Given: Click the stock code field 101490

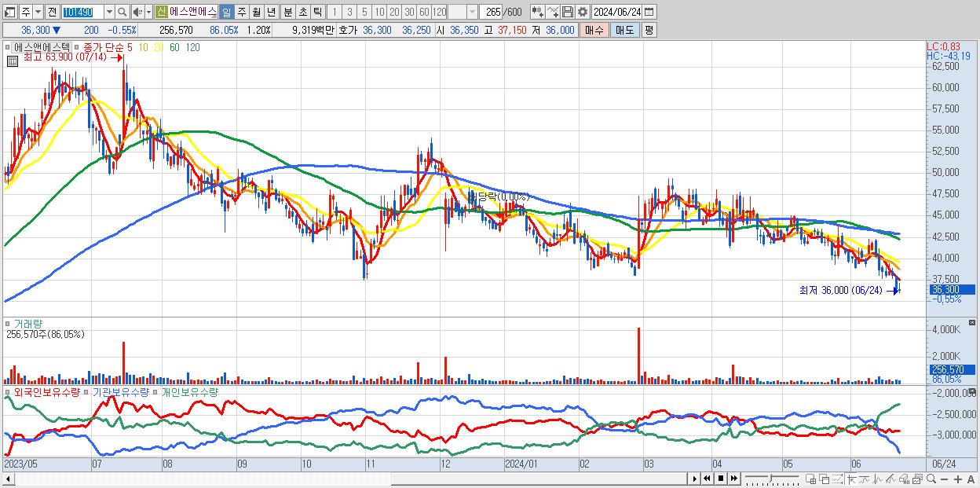Looking at the screenshot, I should 82,13.
